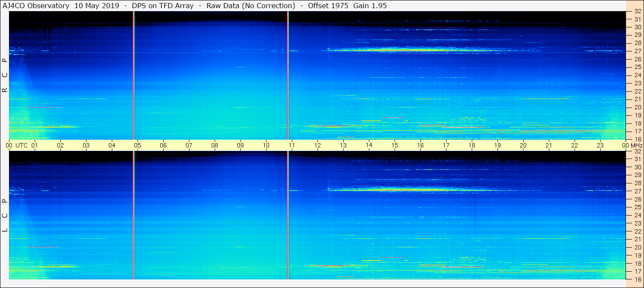Select hour label 05 on UTC axis
644x288 pixels.
pyautogui.click(x=138, y=145)
